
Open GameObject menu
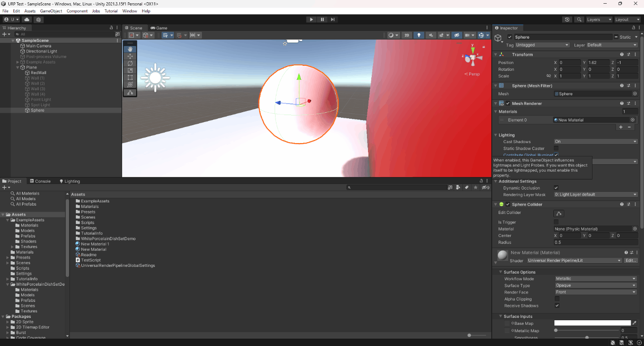pos(51,11)
